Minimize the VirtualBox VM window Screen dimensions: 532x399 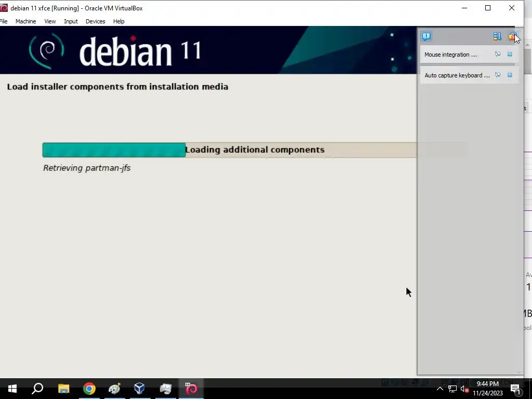(464, 8)
